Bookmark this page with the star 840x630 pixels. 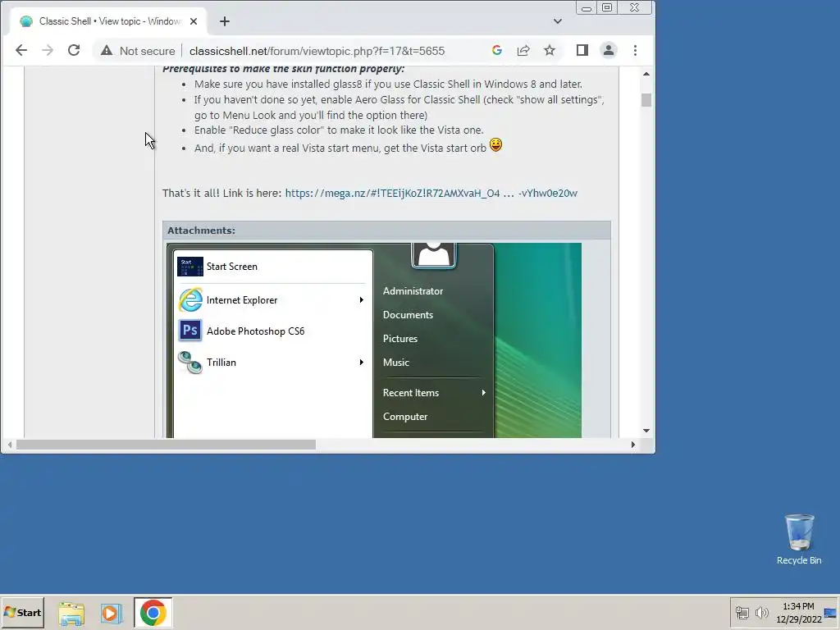pyautogui.click(x=550, y=50)
